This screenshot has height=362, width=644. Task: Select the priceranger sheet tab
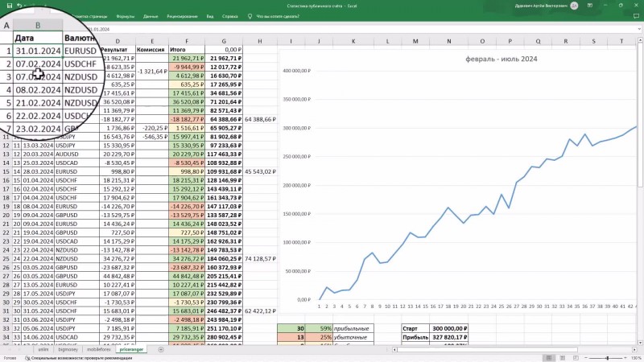coord(132,350)
